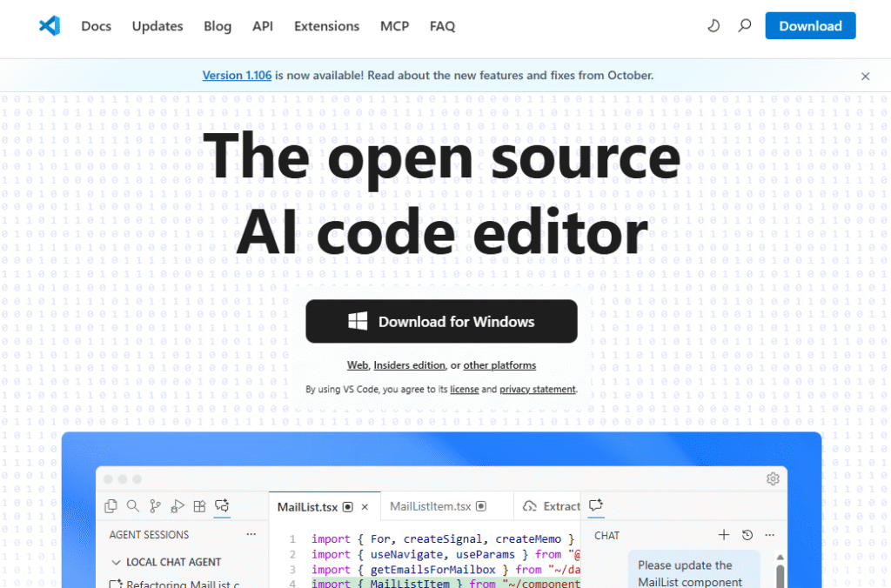891x588 pixels.
Task: Dismiss the version announcement banner
Action: tap(865, 77)
